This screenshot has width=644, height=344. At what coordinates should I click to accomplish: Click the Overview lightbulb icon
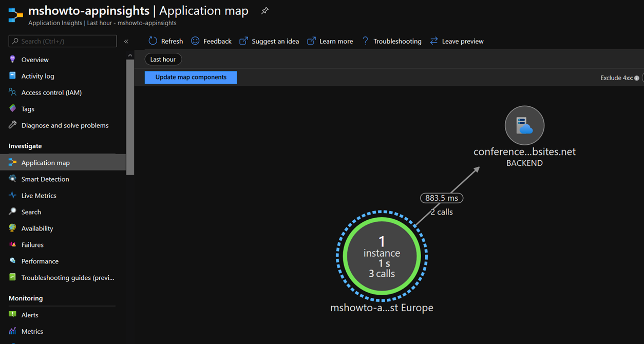click(12, 60)
